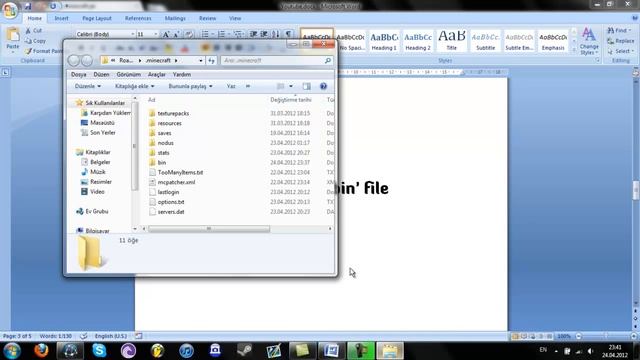Image resolution: width=640 pixels, height=360 pixels.
Task: Expand the Düzenle dropdown in Explorer
Action: 88,86
